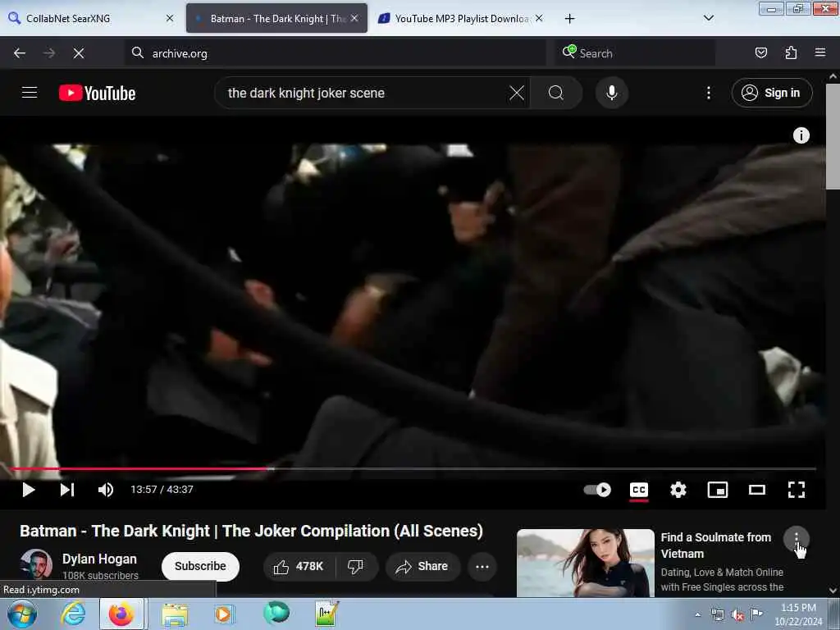Open the Windows Start menu

21,614
